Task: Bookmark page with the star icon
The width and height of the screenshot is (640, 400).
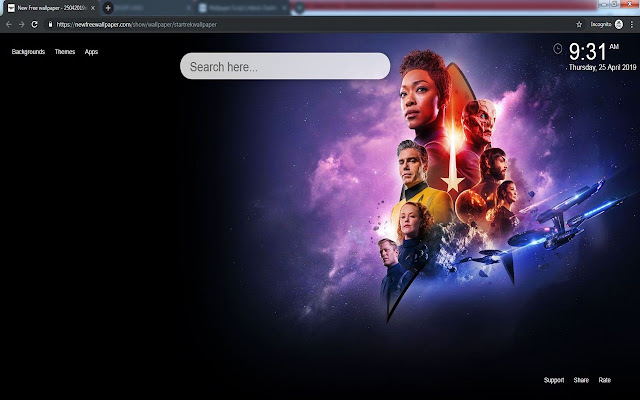Action: pos(579,24)
